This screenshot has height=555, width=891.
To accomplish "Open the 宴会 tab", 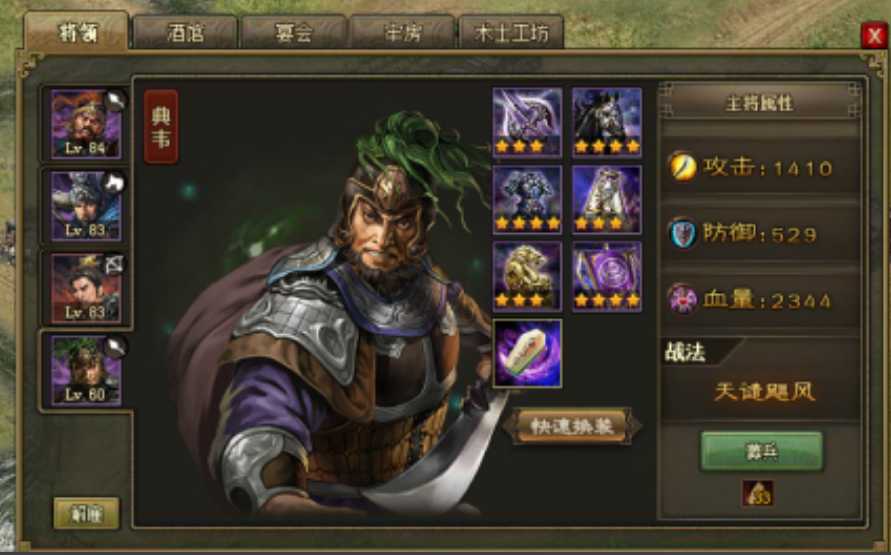I will tap(294, 33).
